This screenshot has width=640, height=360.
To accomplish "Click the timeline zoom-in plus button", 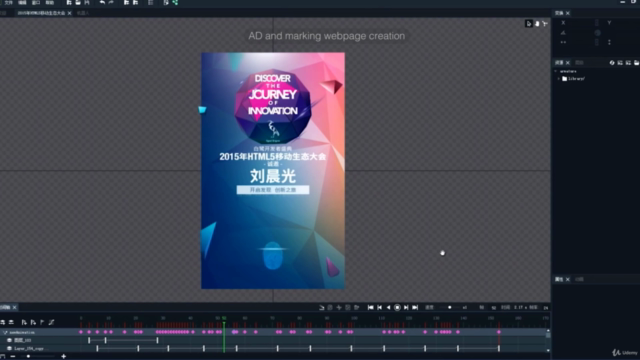I will (64, 356).
